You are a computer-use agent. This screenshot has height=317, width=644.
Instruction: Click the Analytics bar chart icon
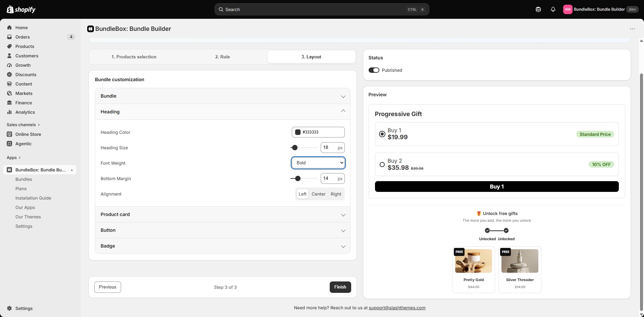[9, 112]
